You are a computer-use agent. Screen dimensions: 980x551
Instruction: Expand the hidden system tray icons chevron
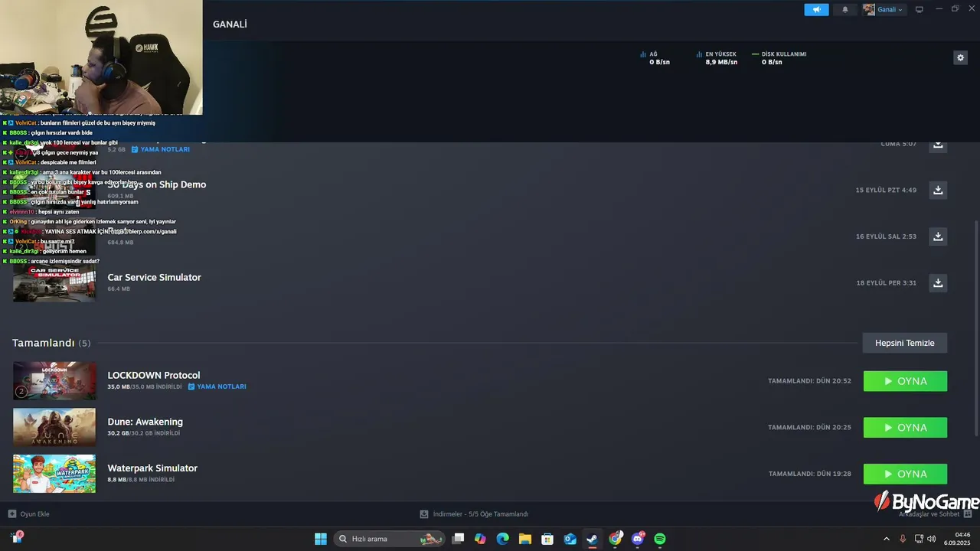[887, 539]
